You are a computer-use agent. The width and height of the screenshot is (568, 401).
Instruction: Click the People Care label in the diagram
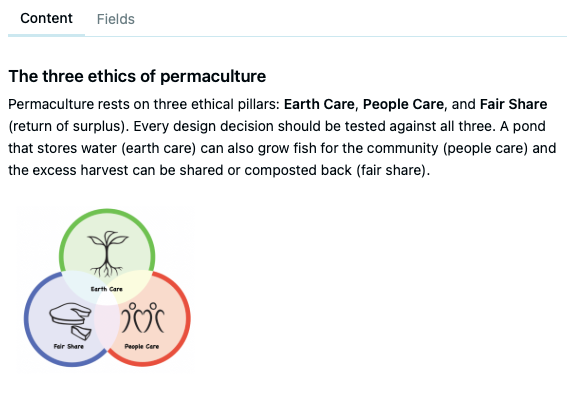[142, 346]
